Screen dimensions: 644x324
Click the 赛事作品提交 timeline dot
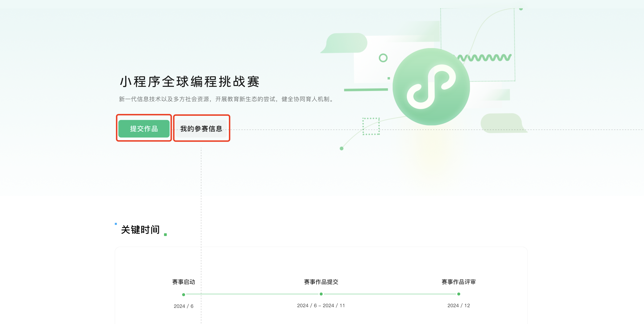[321, 294]
